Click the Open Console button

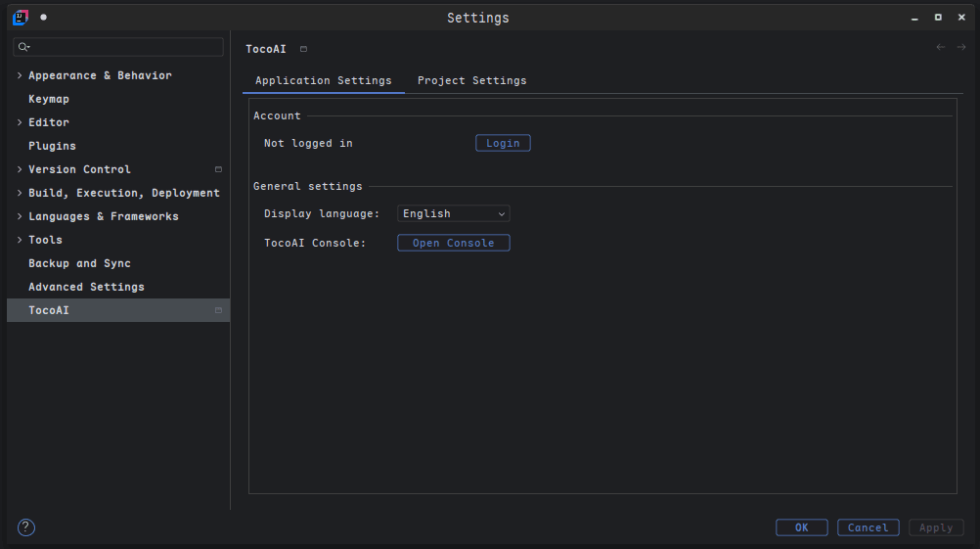click(453, 243)
